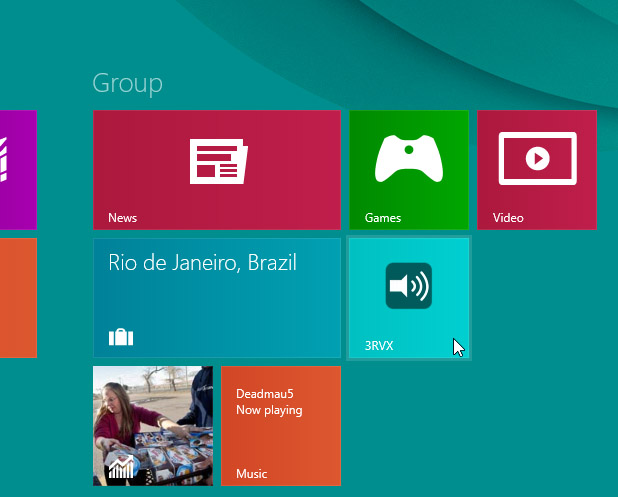The image size is (618, 497).
Task: Click the Finance chart icon on photo tile
Action: coord(121,467)
